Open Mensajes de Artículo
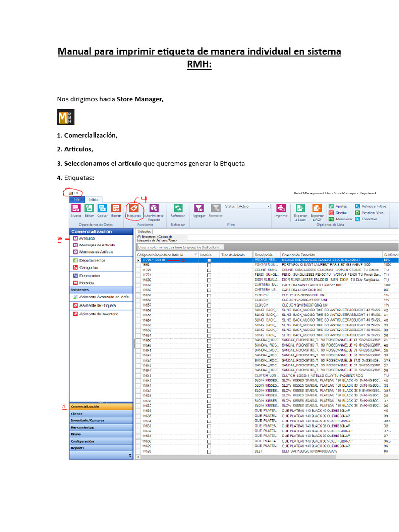 coord(94,245)
